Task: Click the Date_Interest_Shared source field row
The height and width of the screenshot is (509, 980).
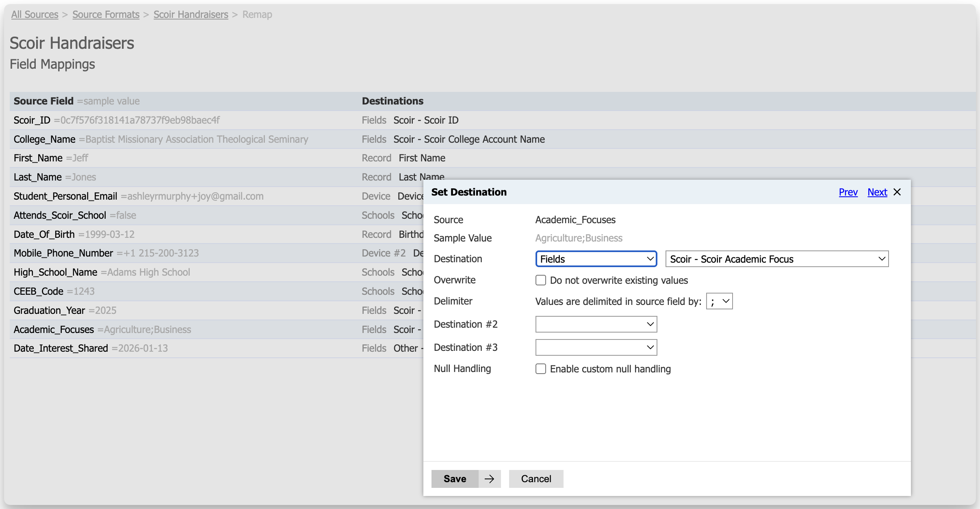Action: tap(61, 348)
